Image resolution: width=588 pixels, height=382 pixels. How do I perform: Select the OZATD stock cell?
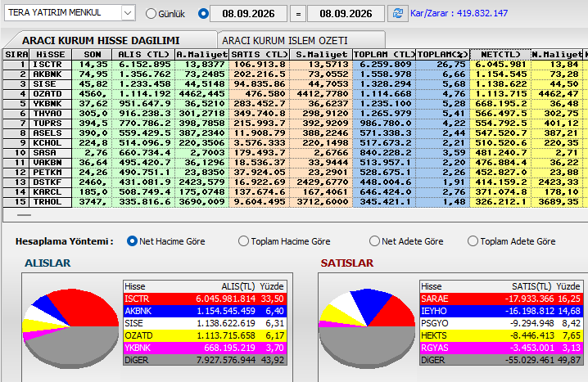coord(51,94)
